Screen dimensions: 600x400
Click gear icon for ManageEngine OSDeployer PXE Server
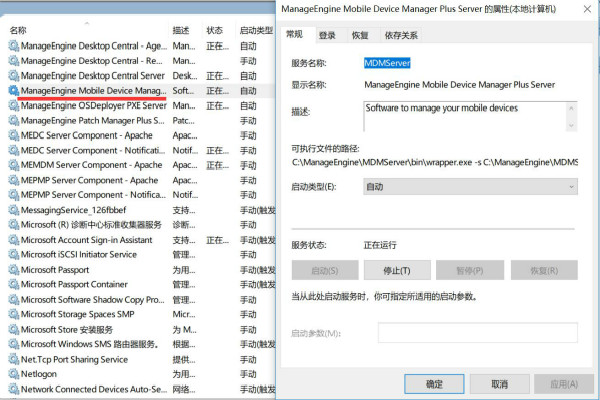click(14, 106)
